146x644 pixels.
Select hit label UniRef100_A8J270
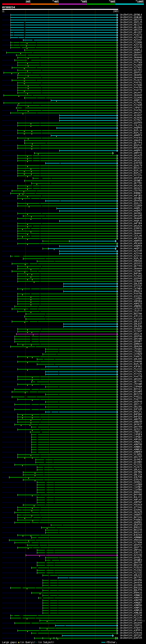(131, 25)
